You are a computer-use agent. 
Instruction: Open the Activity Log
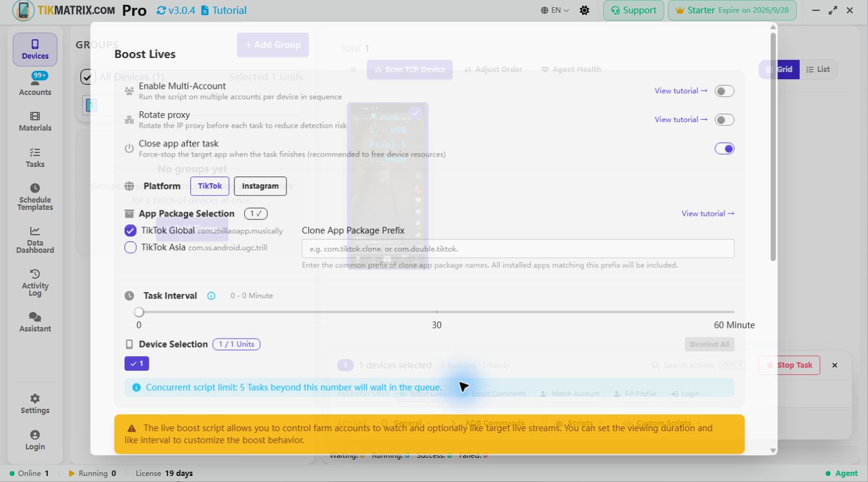click(35, 283)
